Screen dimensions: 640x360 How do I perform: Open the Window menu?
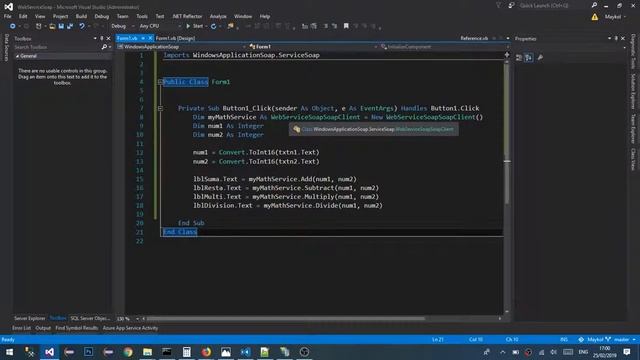(243, 16)
